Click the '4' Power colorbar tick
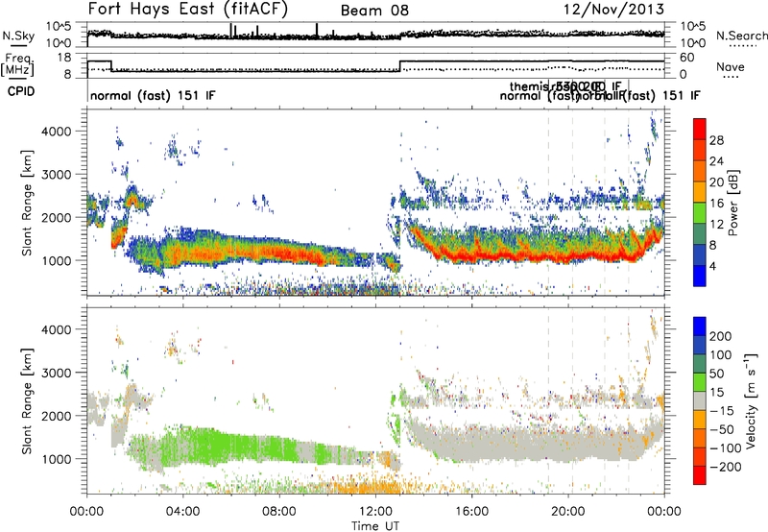 (x=713, y=266)
